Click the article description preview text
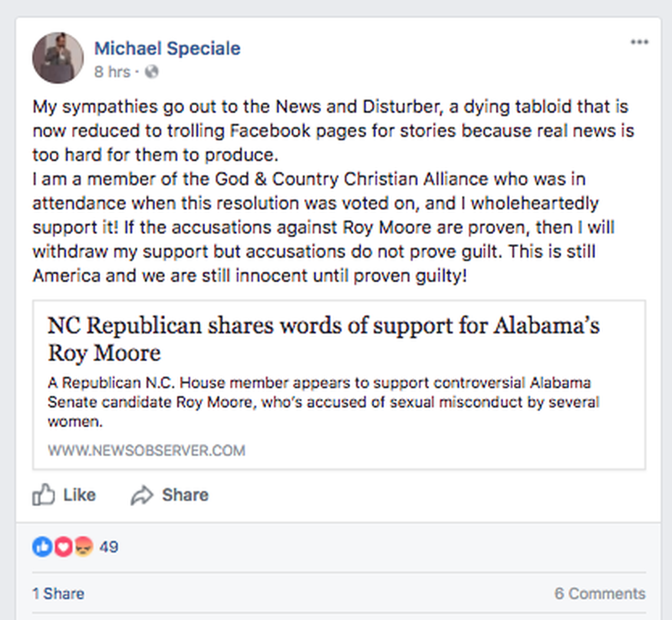The height and width of the screenshot is (620, 672). point(323,403)
